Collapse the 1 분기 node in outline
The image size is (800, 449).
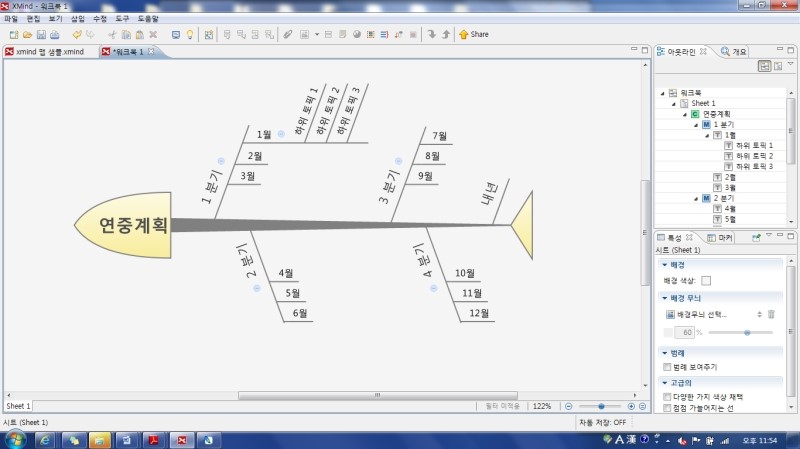696,125
